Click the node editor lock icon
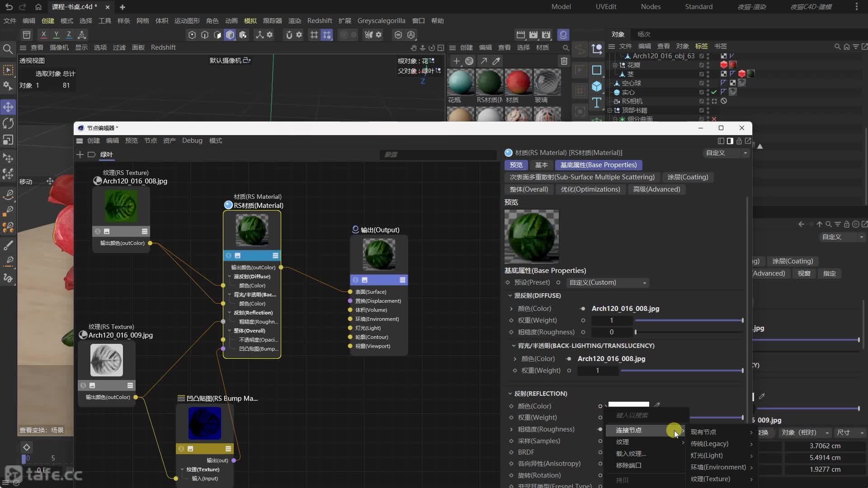868x488 pixels. pos(739,141)
